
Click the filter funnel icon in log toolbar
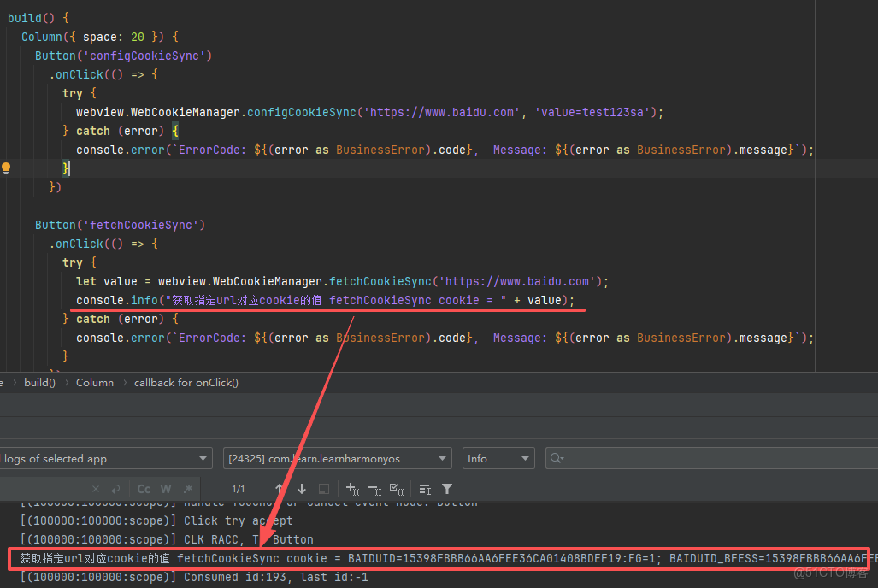tap(447, 489)
